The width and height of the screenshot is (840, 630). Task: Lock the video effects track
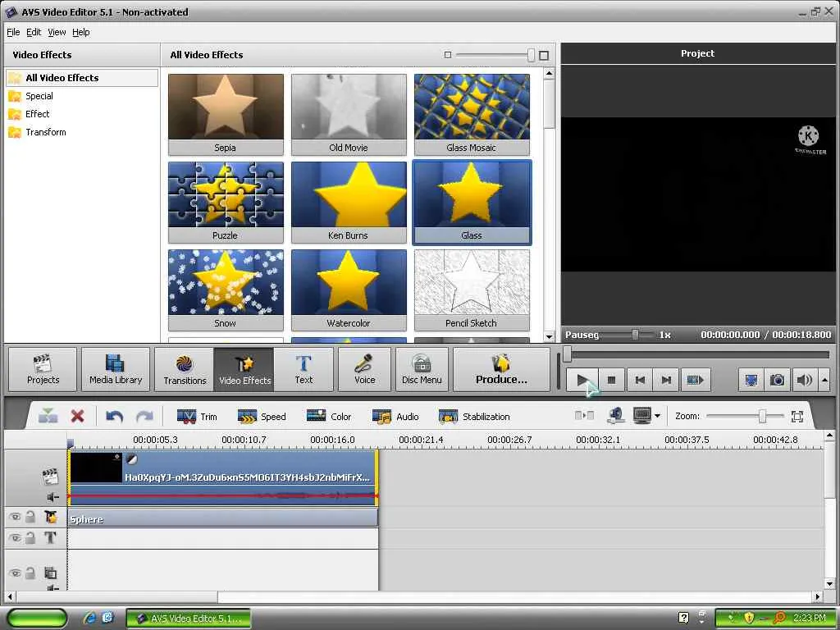pyautogui.click(x=30, y=517)
